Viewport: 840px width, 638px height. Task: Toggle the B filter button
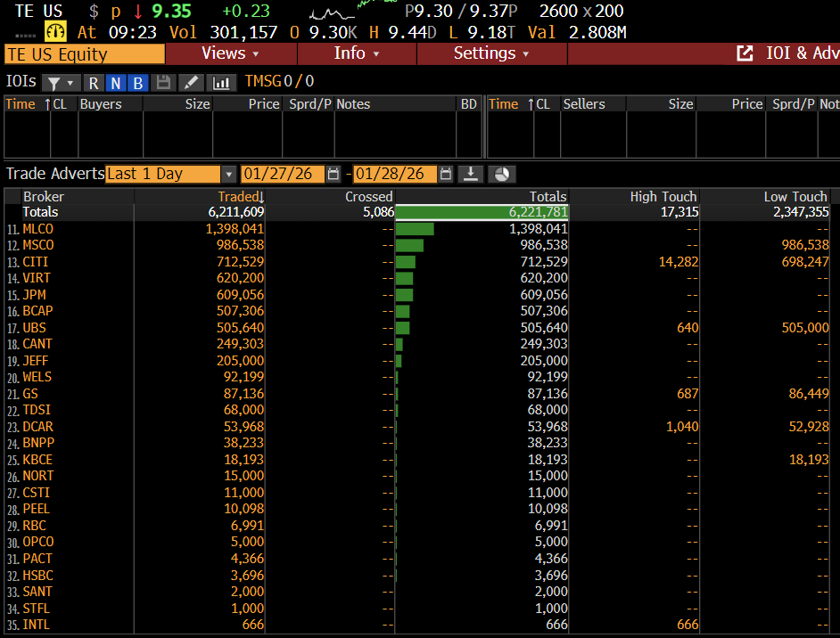[137, 84]
